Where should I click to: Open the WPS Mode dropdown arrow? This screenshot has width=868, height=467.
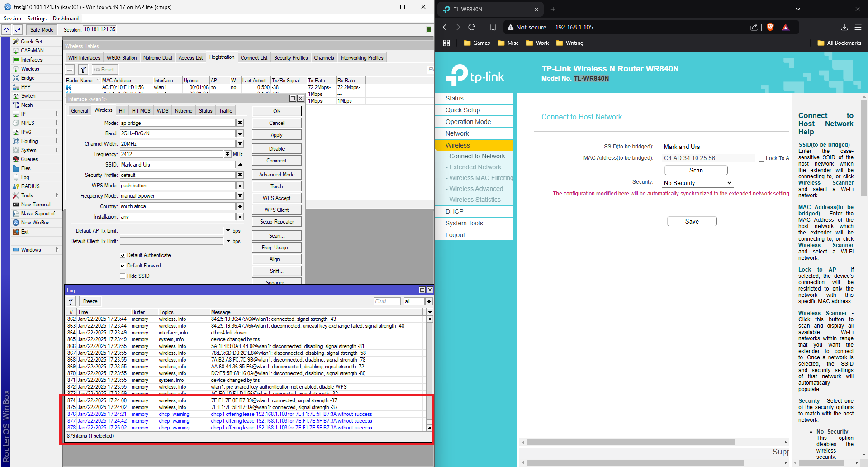point(240,186)
